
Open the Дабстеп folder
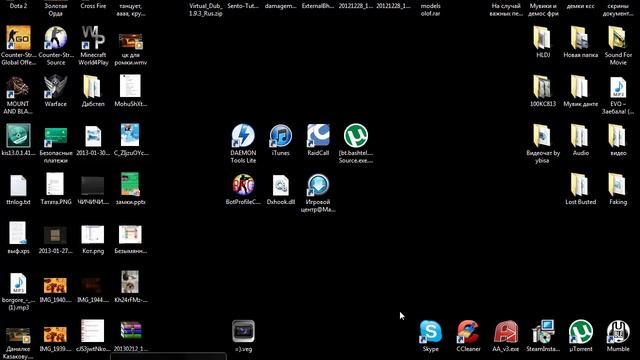pyautogui.click(x=93, y=87)
